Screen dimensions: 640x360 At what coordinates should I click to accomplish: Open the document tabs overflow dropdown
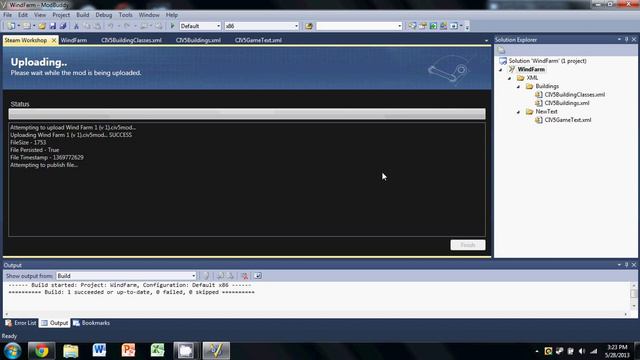pyautogui.click(x=486, y=41)
